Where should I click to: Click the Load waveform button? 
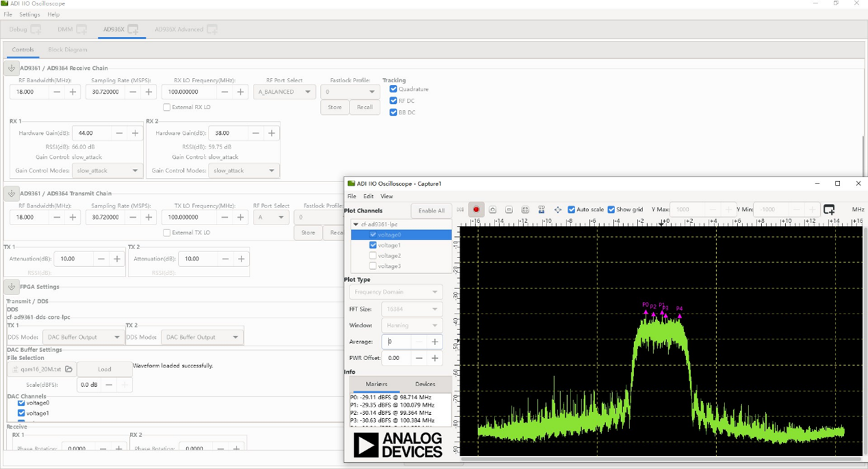[x=104, y=369]
